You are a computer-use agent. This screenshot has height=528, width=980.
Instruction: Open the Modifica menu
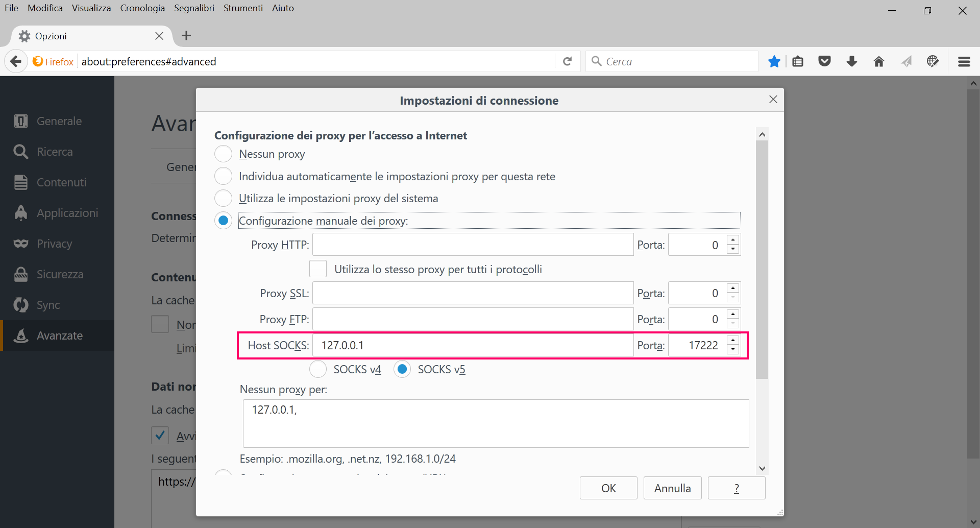tap(45, 8)
